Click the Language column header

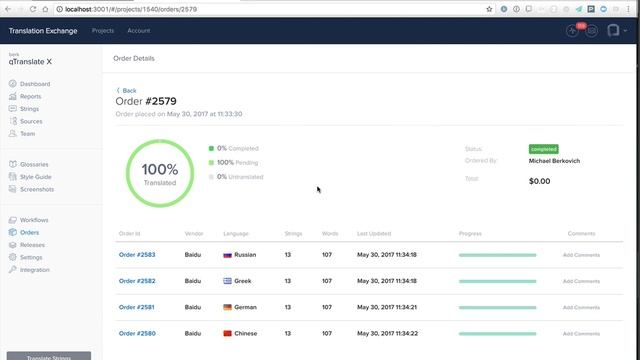pos(236,233)
